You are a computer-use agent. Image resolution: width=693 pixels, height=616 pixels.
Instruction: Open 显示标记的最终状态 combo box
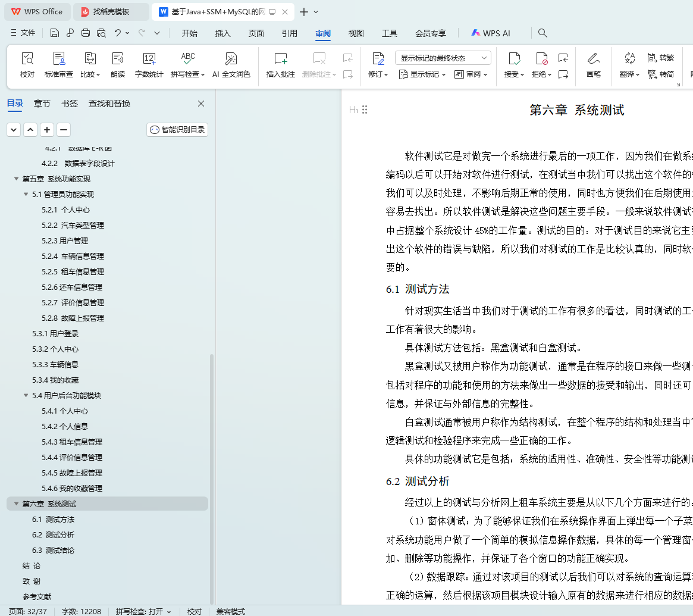(443, 58)
